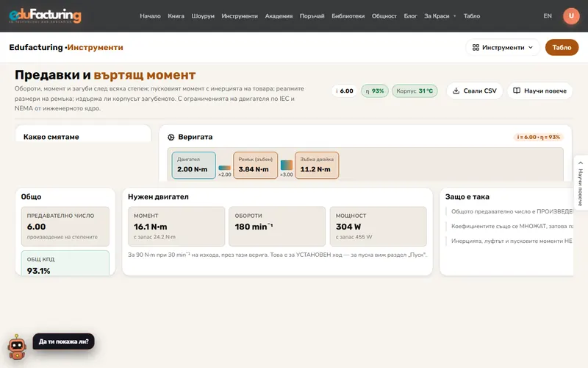The height and width of the screenshot is (368, 588).
Task: Click the Общо panel heading
Action: point(31,197)
